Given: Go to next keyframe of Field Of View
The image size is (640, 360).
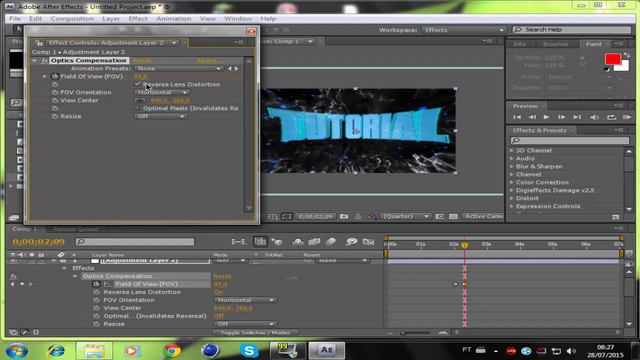Looking at the screenshot, I should pyautogui.click(x=30, y=284).
